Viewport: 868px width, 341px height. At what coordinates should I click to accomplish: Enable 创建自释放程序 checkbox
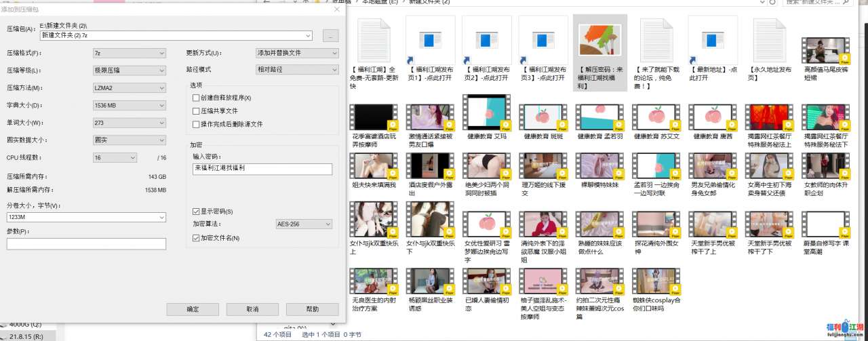pos(196,98)
